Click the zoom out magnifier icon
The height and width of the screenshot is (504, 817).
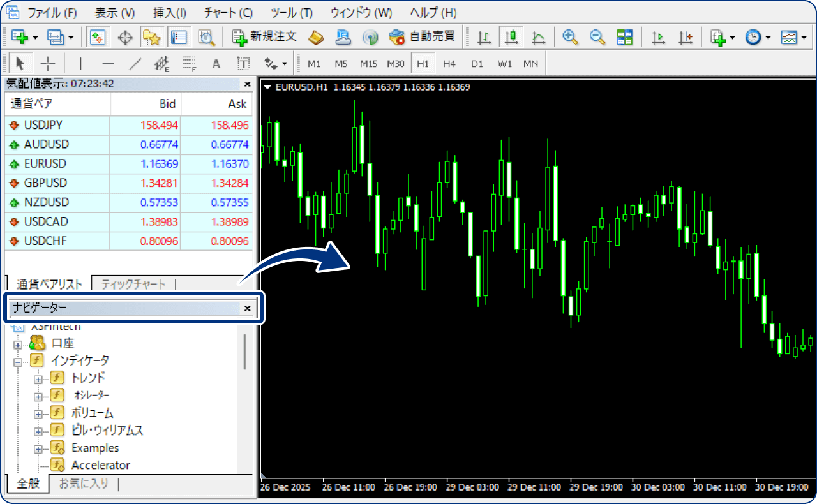click(x=597, y=38)
